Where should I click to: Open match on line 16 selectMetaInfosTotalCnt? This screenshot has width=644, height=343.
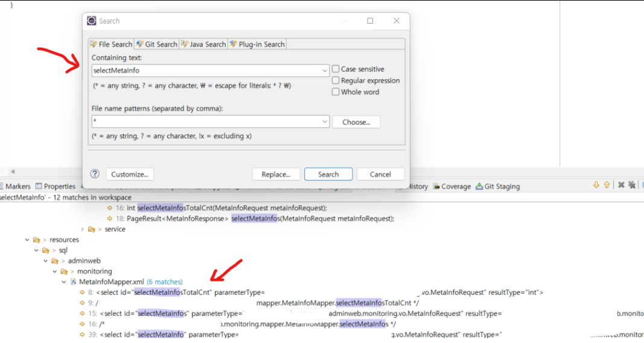click(221, 208)
